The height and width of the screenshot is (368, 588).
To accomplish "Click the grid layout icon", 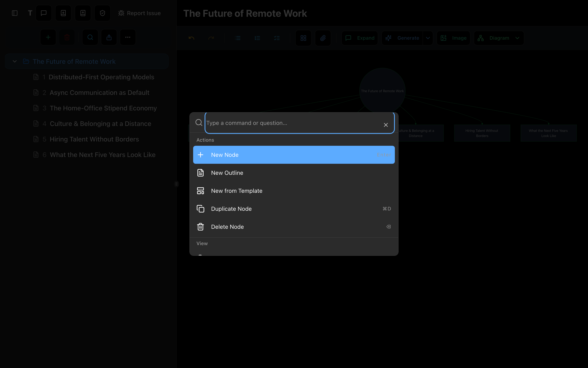I will pos(303,38).
